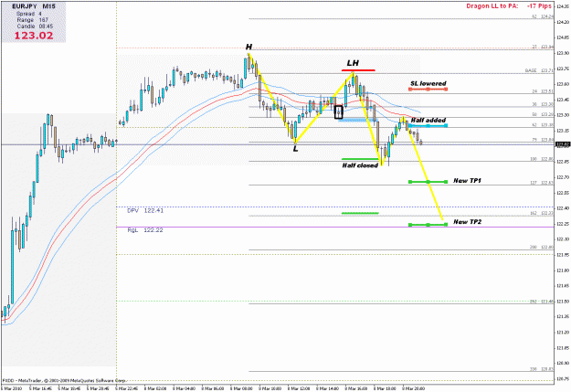Click the New TP1 label
Viewport: 571px width, 392px height.
click(x=467, y=181)
